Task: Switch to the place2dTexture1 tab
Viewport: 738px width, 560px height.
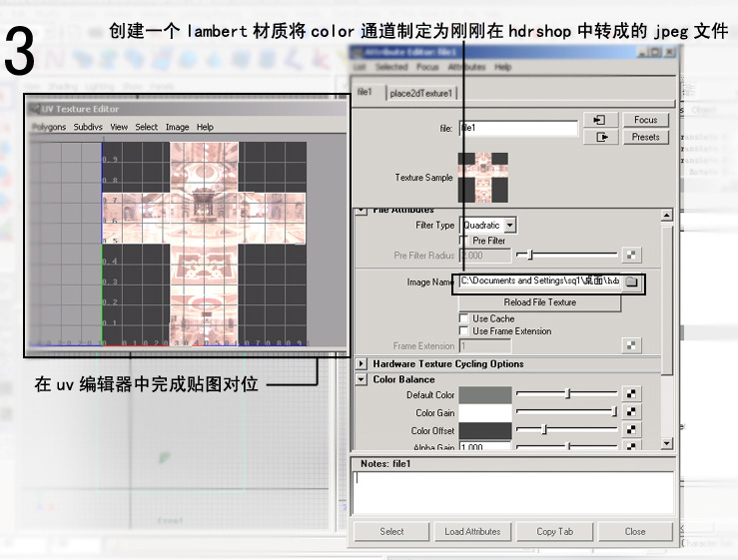Action: 420,93
